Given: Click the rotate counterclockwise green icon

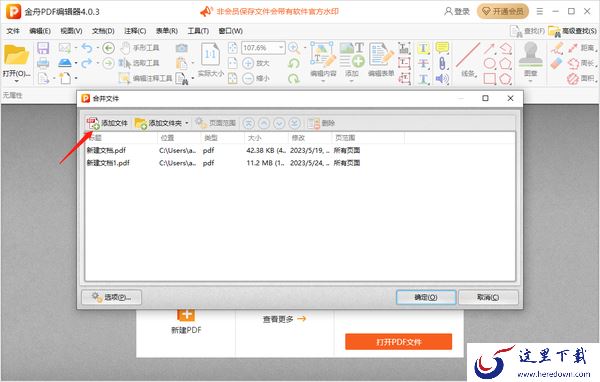Looking at the screenshot, I should click(294, 63).
